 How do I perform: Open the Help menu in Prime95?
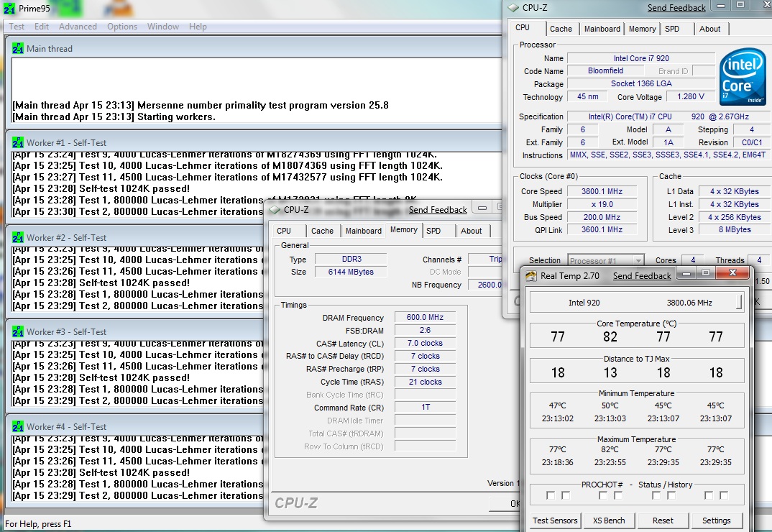[198, 27]
